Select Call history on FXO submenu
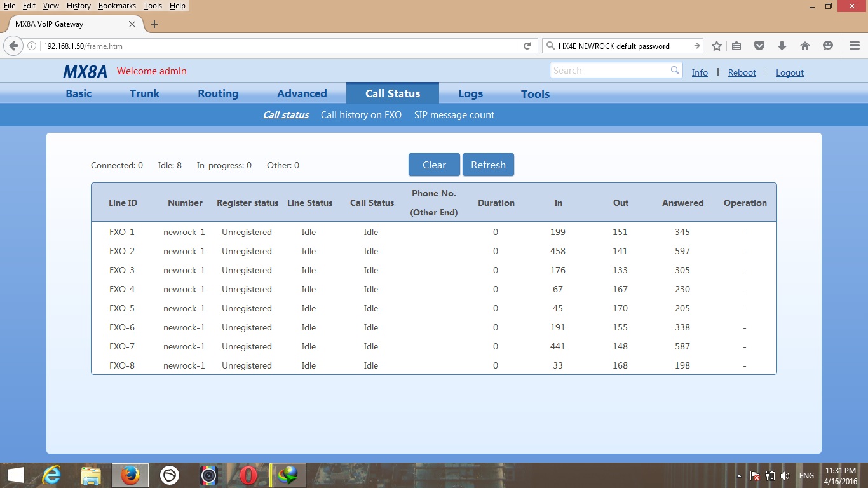 click(361, 115)
